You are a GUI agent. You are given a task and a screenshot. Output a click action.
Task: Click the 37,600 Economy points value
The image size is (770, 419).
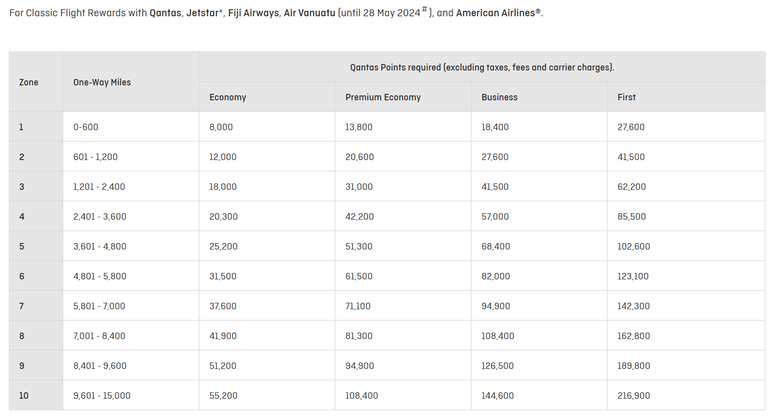pos(223,306)
